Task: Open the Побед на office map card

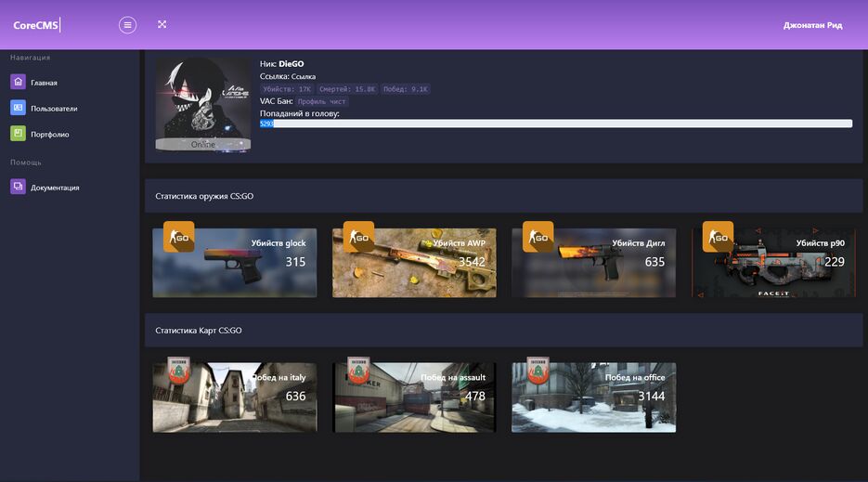Action: point(593,397)
